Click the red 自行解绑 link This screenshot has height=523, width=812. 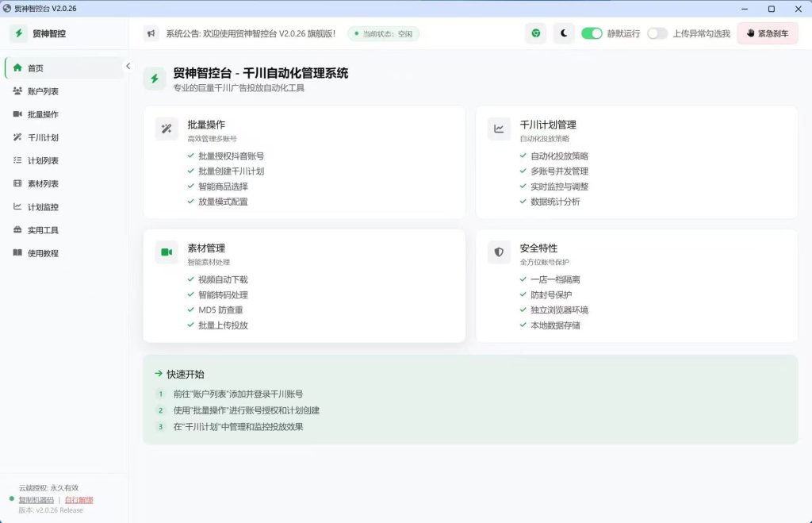79,500
